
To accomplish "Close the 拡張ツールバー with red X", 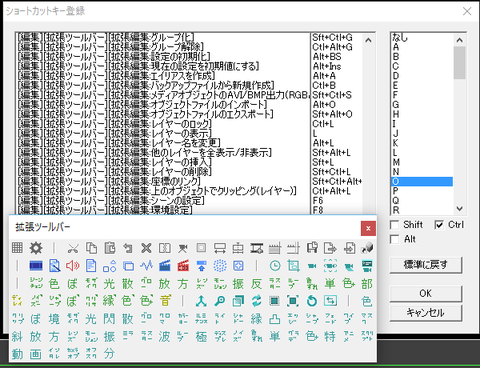I will 368,228.
